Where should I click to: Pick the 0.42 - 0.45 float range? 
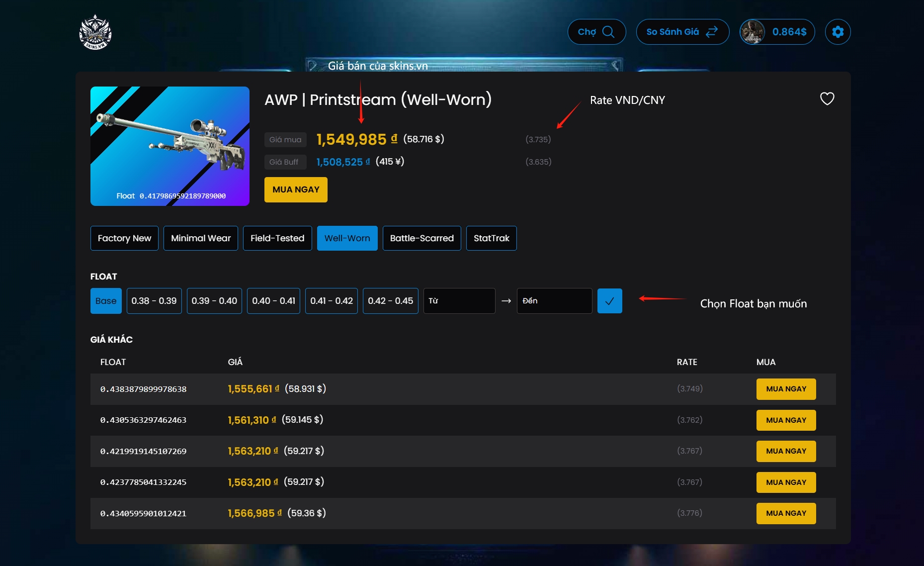(x=390, y=301)
